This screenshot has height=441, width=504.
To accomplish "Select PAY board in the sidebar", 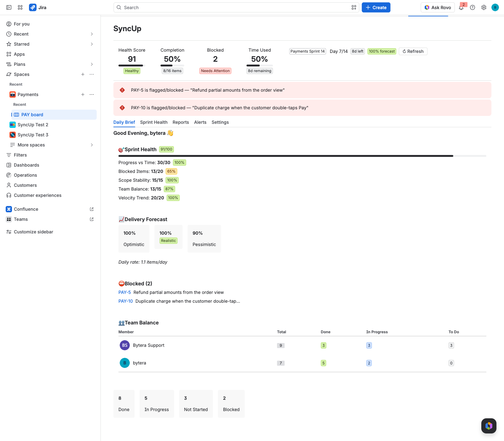I will [54, 115].
